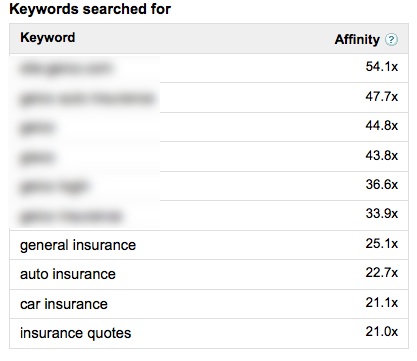417x361 pixels.
Task: Click the Keyword column header
Action: click(x=48, y=37)
